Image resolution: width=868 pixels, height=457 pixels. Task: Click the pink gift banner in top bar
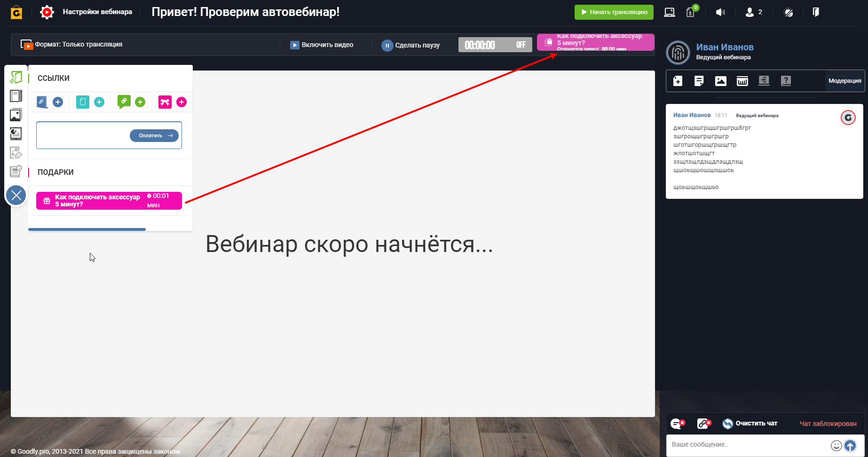596,42
